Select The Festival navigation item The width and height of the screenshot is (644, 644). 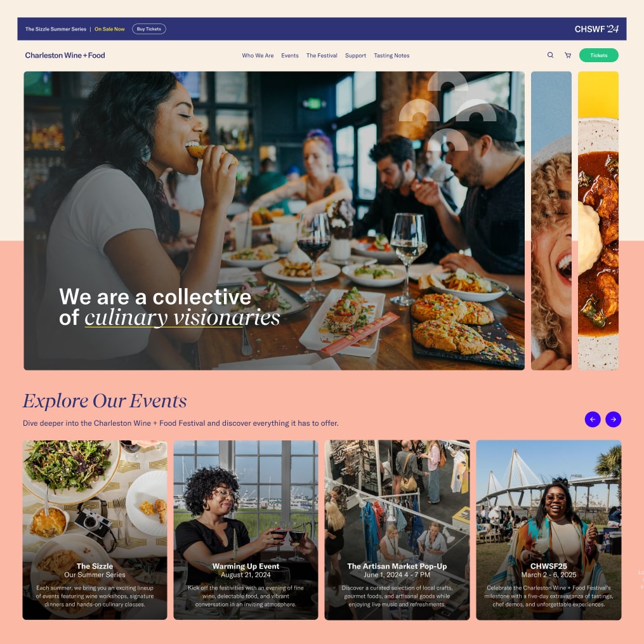322,55
